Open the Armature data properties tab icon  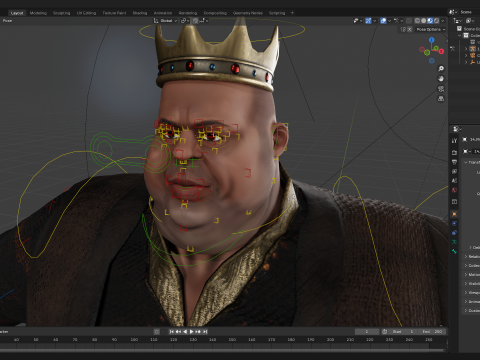coord(454,242)
